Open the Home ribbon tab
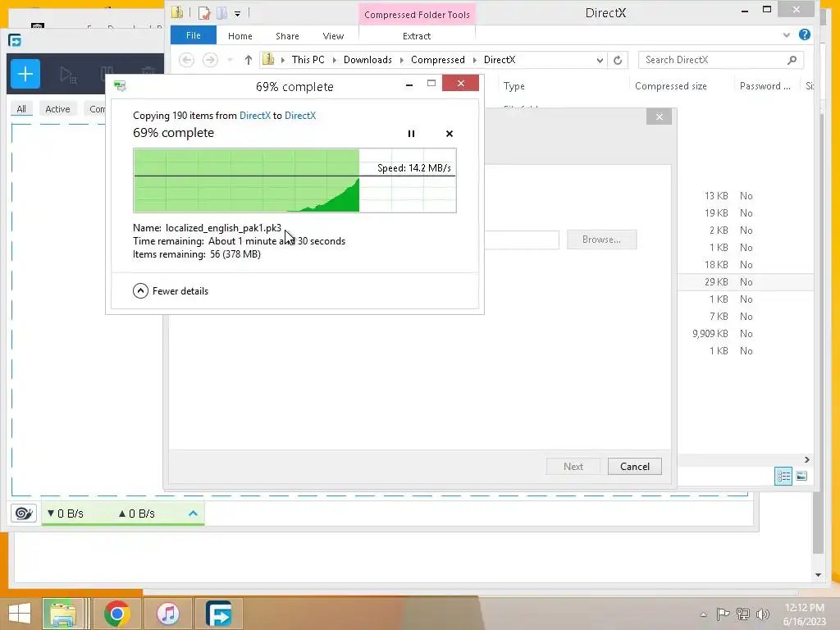840x630 pixels. click(x=240, y=36)
